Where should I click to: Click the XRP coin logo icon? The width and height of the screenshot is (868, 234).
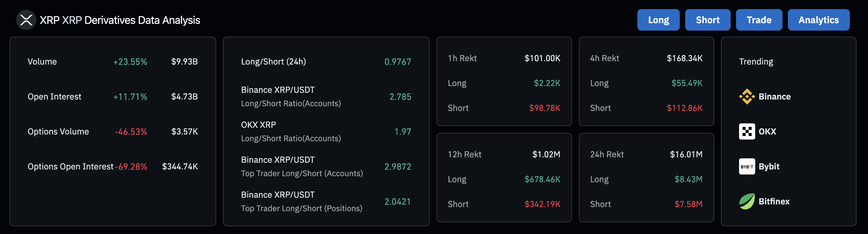coord(26,20)
